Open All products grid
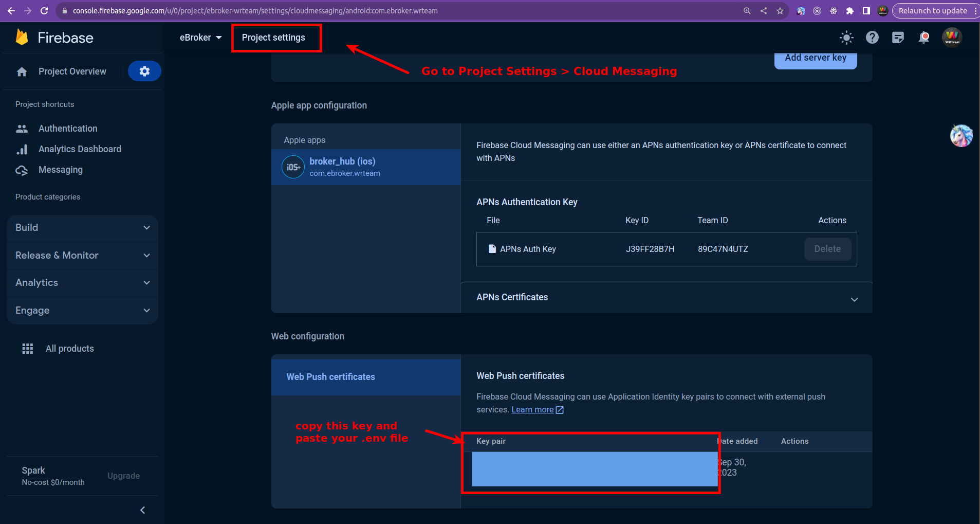This screenshot has height=524, width=980. pos(58,349)
